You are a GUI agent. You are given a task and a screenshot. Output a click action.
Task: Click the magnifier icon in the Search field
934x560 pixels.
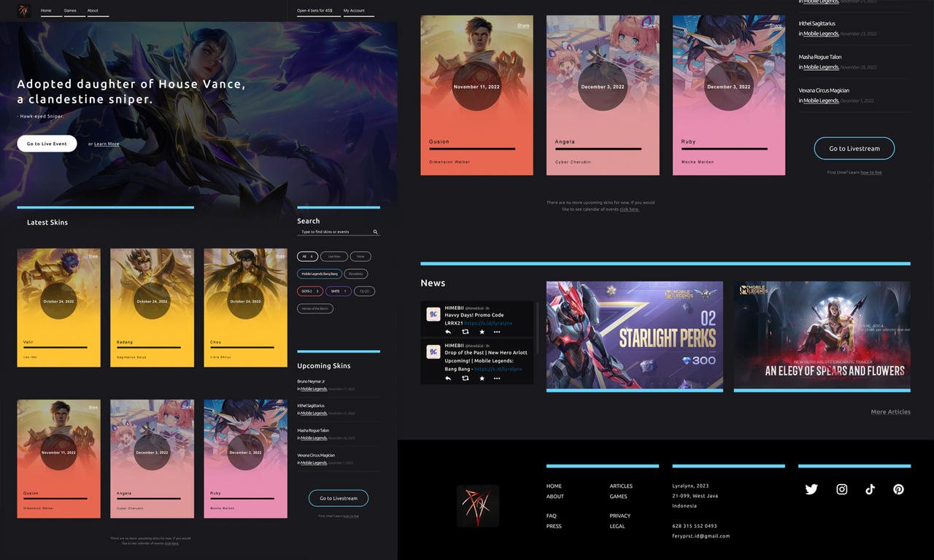coord(375,232)
